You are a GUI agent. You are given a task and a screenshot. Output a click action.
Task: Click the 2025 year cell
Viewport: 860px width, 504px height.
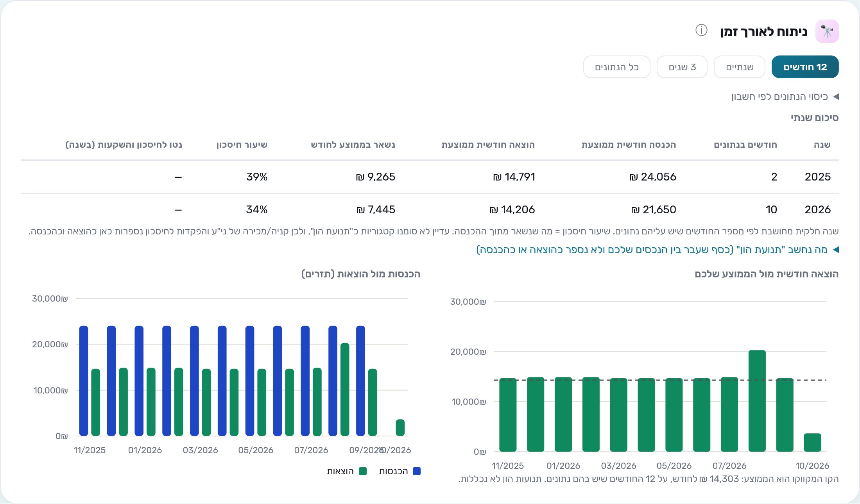point(818,177)
